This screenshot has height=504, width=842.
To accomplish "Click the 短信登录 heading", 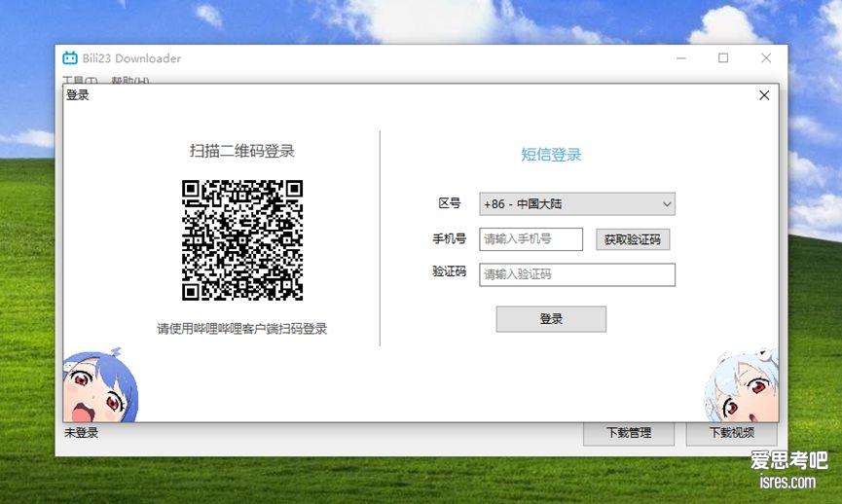I will 551,155.
